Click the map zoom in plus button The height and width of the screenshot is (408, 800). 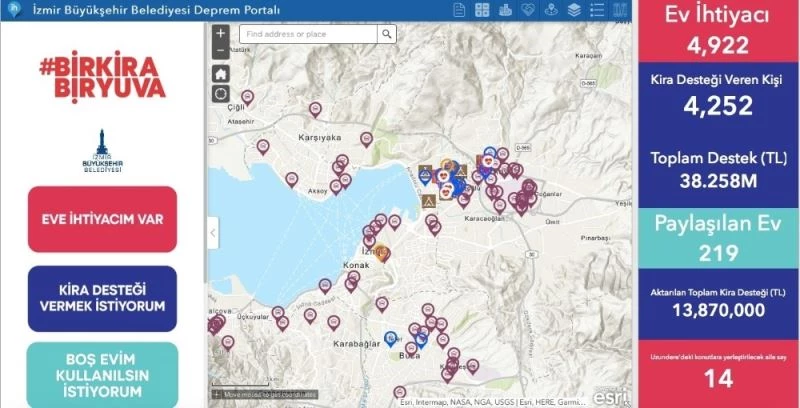point(221,33)
